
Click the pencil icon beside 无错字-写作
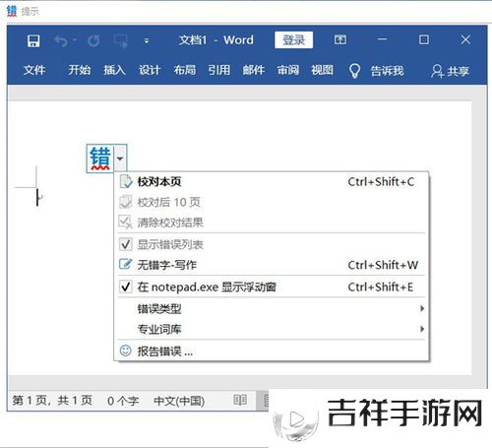[x=125, y=264]
